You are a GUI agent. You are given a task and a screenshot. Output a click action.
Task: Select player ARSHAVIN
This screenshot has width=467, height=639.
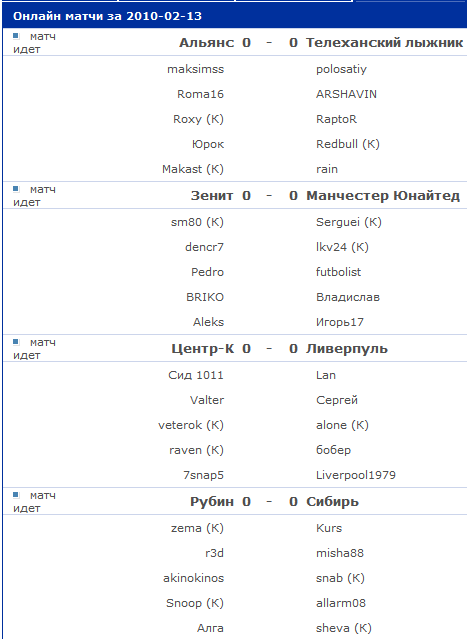pos(346,94)
